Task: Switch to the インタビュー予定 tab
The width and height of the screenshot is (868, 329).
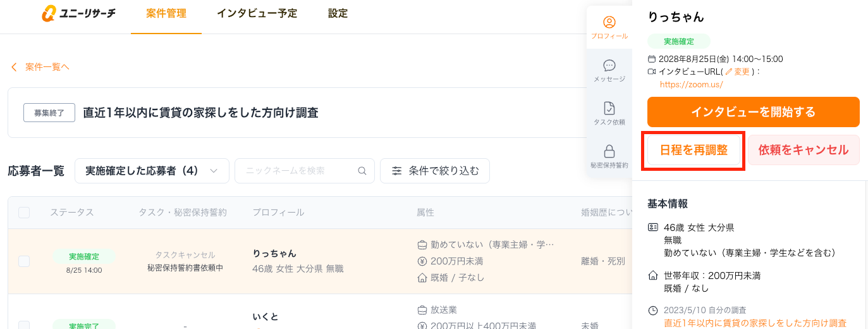Action: (x=257, y=13)
